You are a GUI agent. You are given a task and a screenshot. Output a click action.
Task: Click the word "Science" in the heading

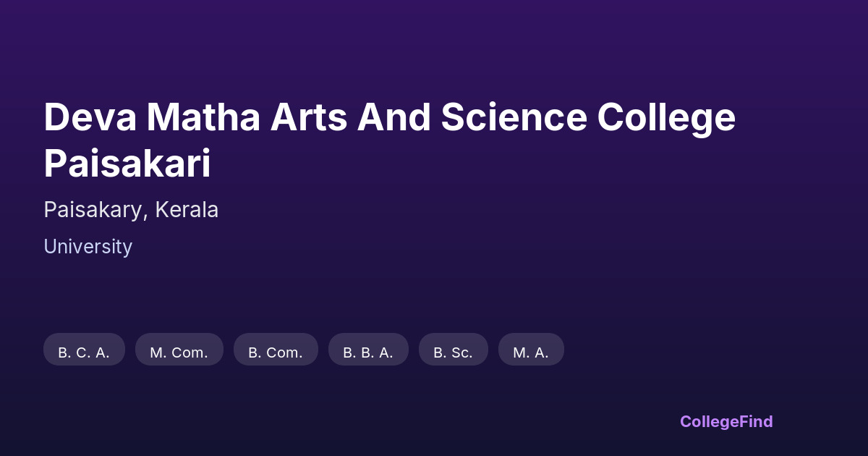[x=514, y=117]
